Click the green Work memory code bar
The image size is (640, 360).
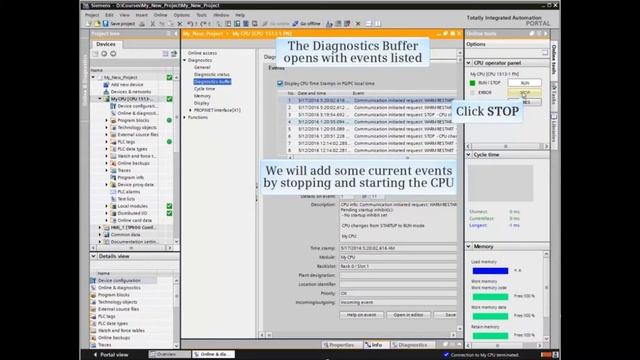[490, 297]
